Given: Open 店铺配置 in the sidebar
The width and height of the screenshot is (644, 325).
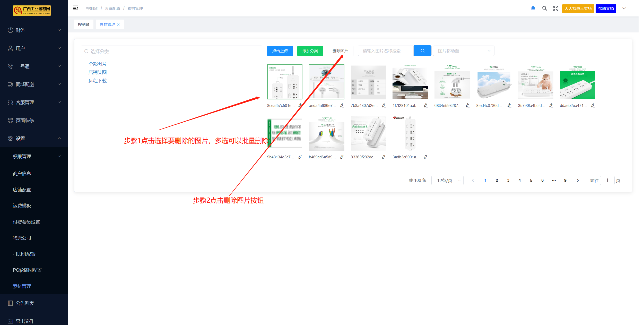Looking at the screenshot, I should pos(22,190).
